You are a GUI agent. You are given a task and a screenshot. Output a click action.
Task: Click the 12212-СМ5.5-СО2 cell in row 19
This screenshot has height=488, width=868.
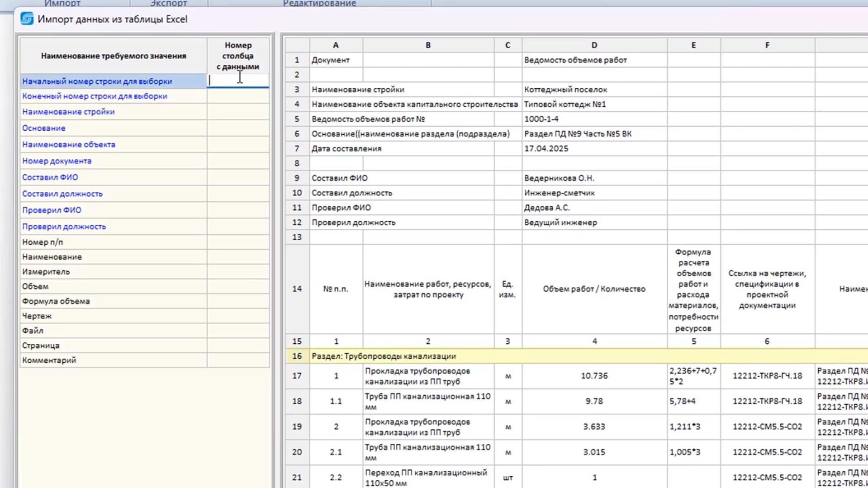[767, 426]
